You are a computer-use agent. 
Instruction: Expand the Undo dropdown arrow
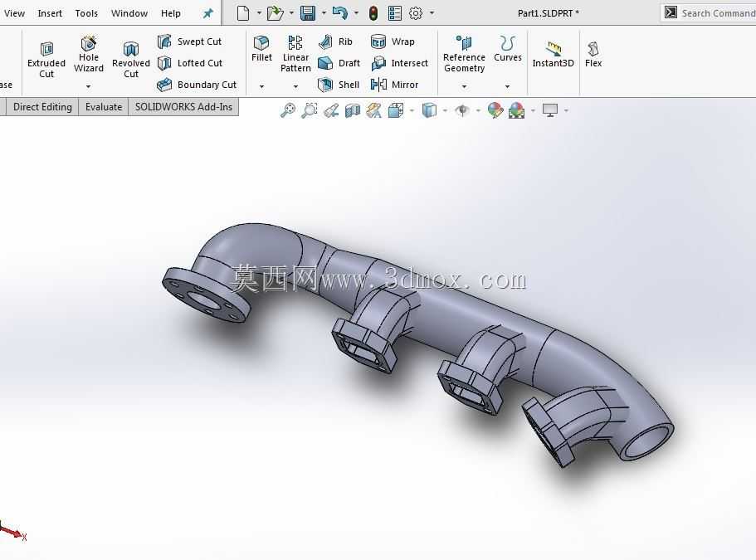(x=356, y=13)
